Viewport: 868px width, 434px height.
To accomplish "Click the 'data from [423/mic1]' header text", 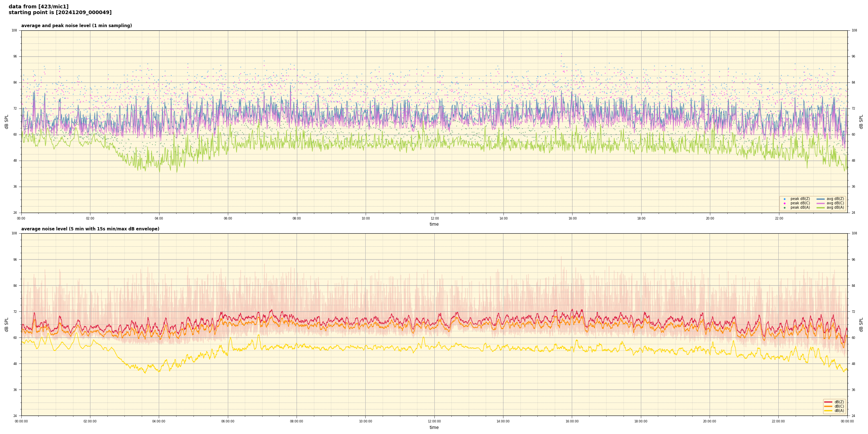I will pos(38,7).
